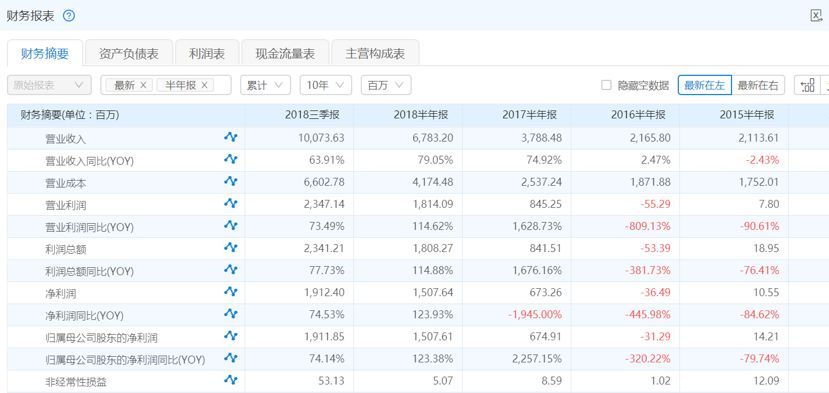Select the 营业利润 row label
Viewport: 829px width, 393px height.
pyautogui.click(x=66, y=205)
